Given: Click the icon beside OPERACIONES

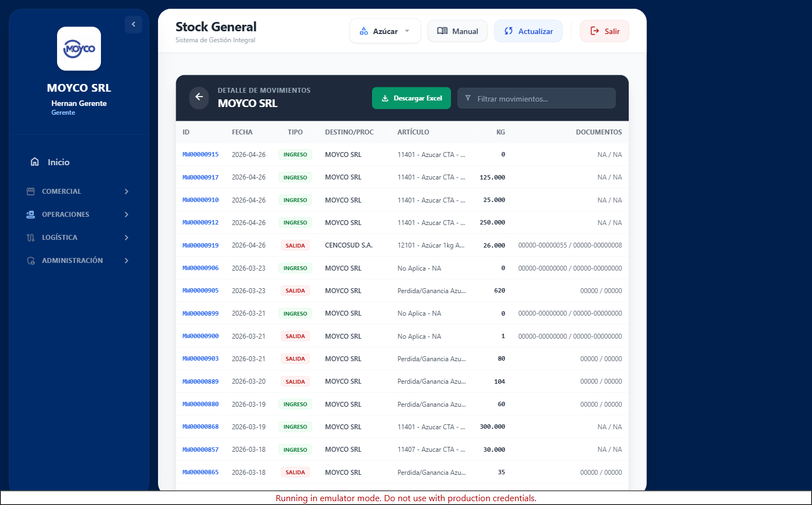Looking at the screenshot, I should 31,215.
